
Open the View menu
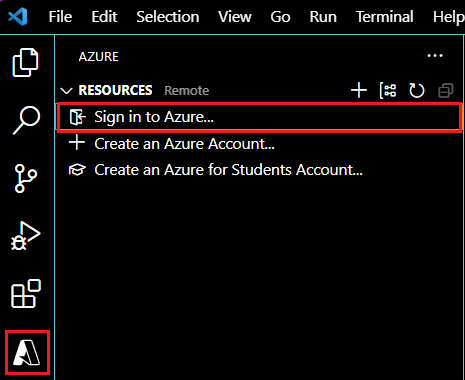[x=235, y=17]
